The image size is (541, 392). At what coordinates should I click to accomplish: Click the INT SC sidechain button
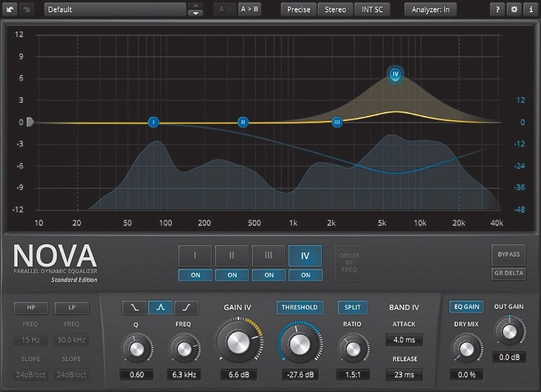[x=372, y=10]
